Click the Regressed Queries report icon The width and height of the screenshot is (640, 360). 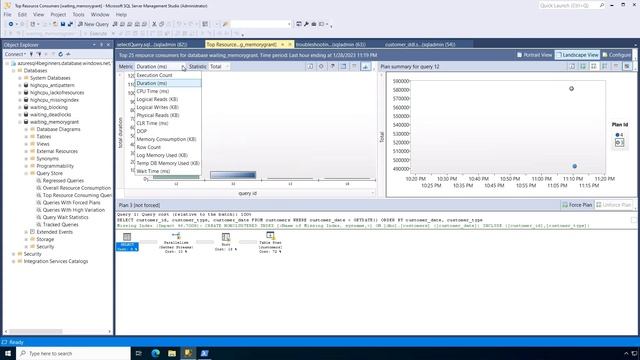click(x=39, y=181)
